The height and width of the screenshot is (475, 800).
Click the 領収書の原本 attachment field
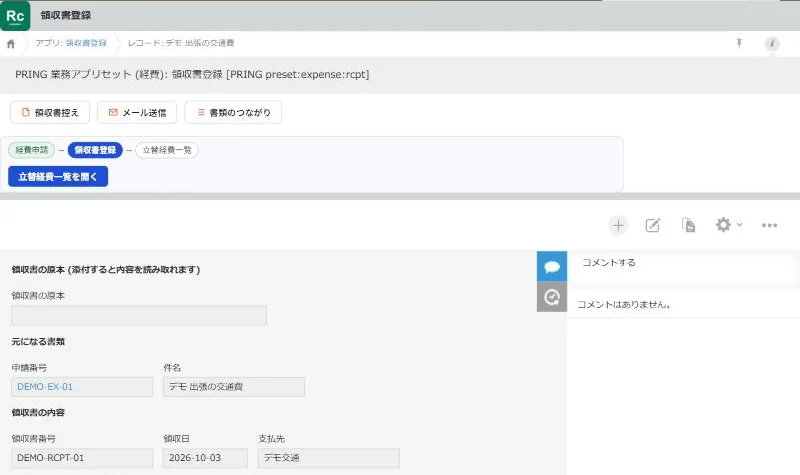139,315
